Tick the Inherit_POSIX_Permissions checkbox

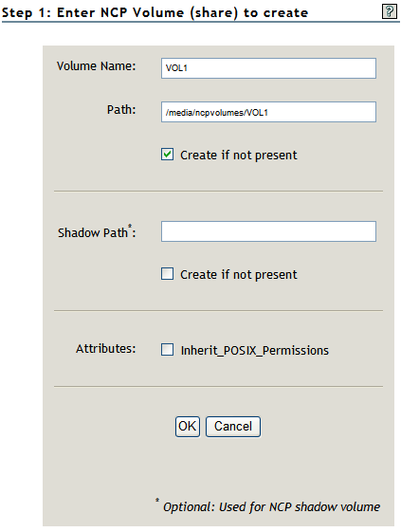pos(167,350)
